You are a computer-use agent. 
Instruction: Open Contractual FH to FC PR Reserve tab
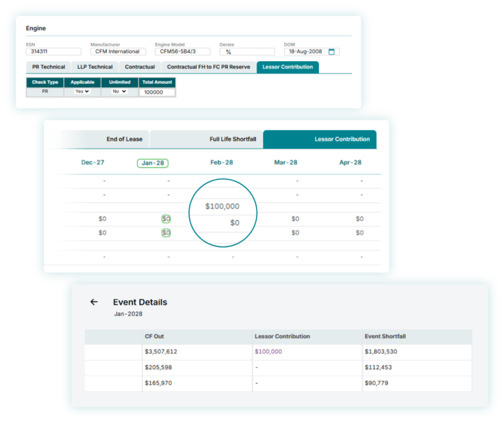coord(208,67)
